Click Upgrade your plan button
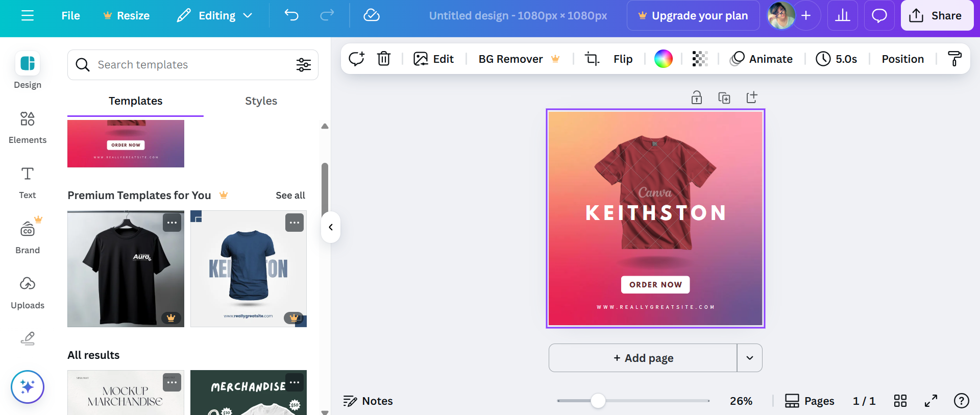The height and width of the screenshot is (415, 980). pyautogui.click(x=693, y=16)
